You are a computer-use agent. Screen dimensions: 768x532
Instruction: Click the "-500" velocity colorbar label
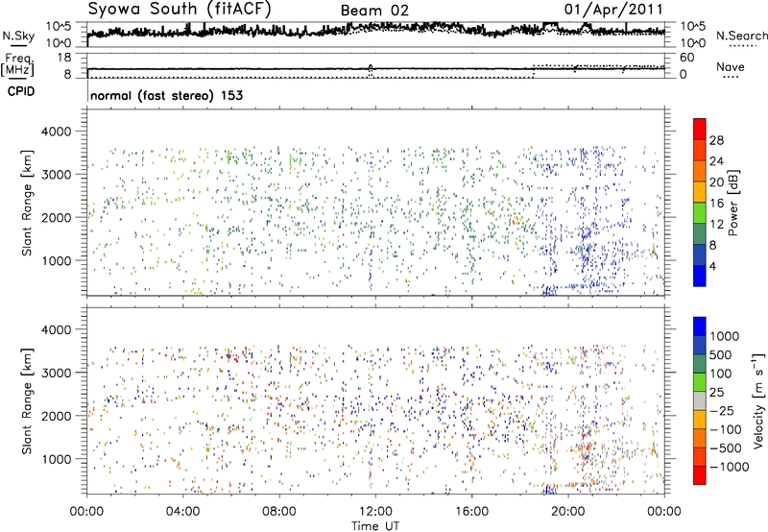pos(726,447)
